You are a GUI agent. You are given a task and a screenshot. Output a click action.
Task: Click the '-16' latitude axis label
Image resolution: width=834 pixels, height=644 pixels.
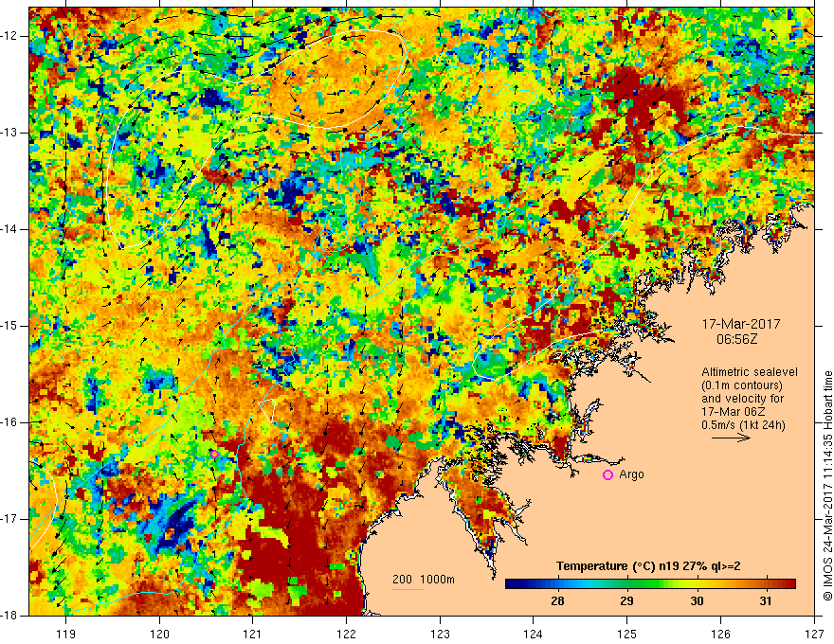(x=9, y=422)
